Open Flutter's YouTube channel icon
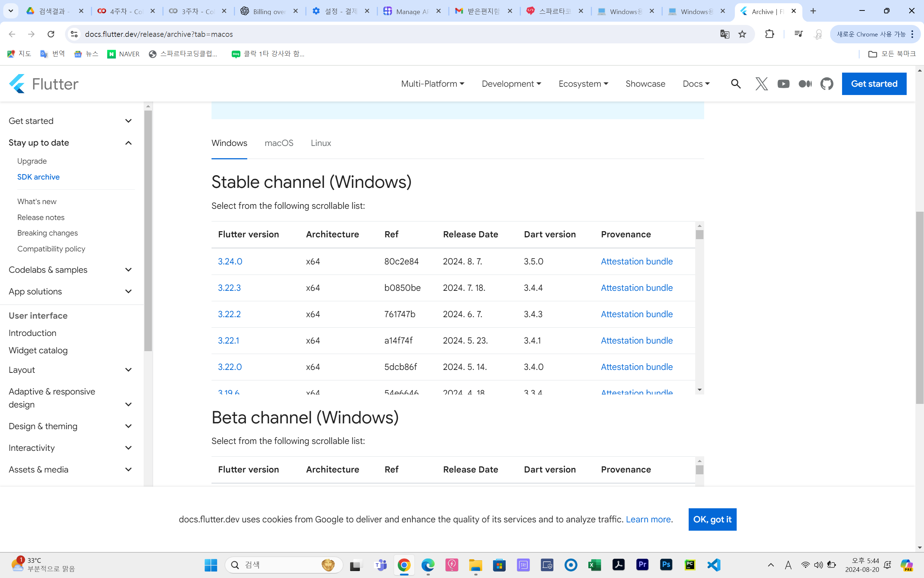 783,84
